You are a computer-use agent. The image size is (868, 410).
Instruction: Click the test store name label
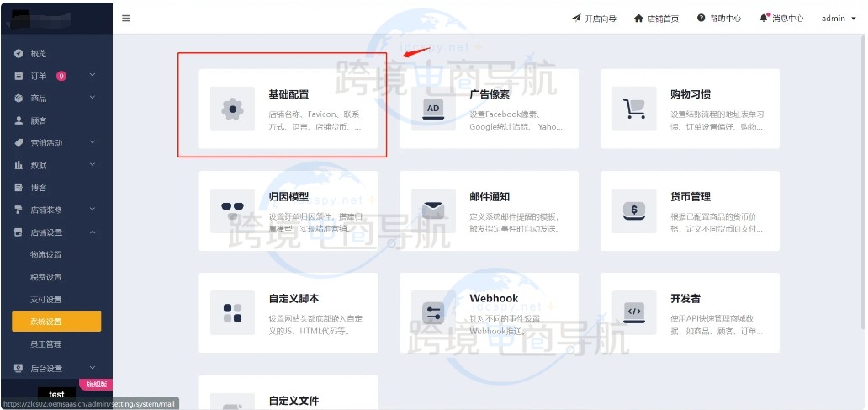click(56, 395)
